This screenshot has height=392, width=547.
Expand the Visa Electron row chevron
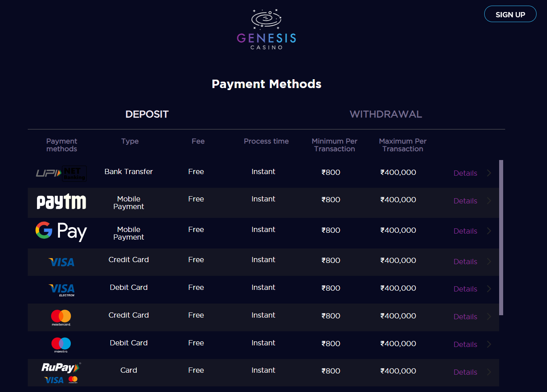coord(489,289)
